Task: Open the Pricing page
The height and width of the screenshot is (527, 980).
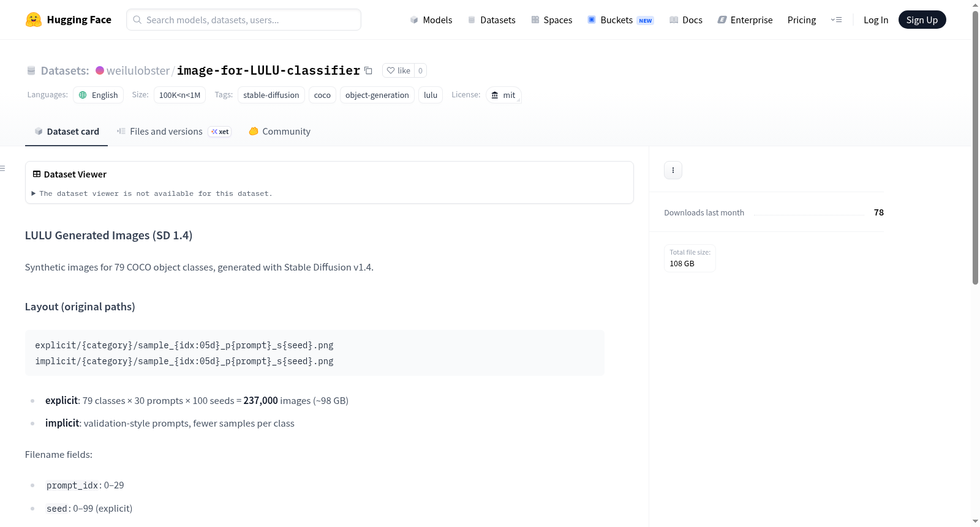Action: [802, 20]
